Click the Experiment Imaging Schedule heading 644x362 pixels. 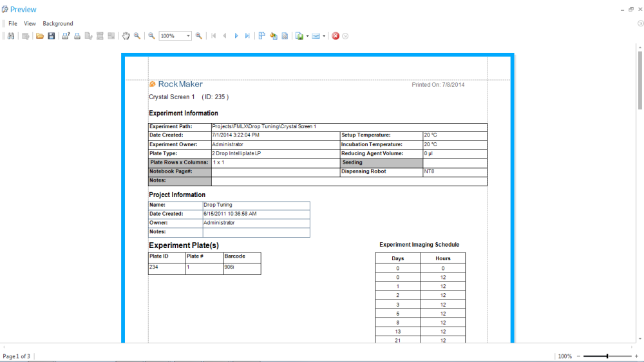tap(419, 245)
